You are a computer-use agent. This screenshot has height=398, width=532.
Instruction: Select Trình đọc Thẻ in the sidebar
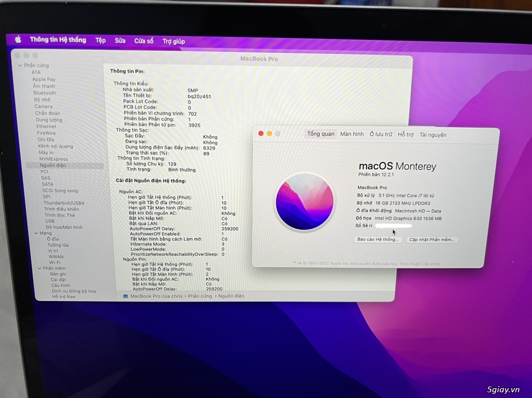[60, 215]
